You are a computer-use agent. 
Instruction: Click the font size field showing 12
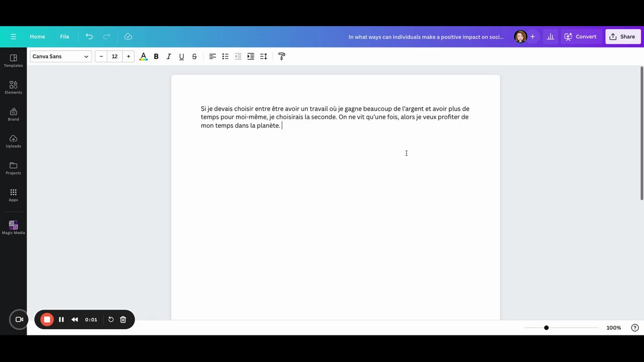pyautogui.click(x=115, y=56)
